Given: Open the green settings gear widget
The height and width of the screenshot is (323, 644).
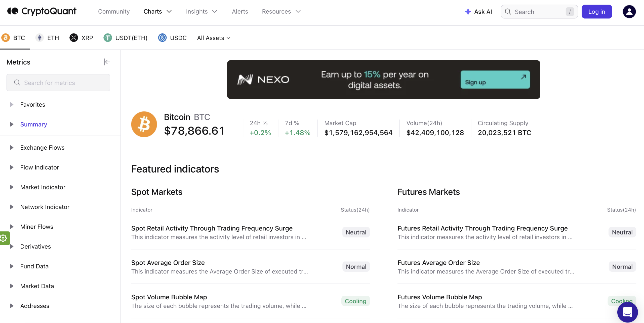Looking at the screenshot, I should click(4, 238).
